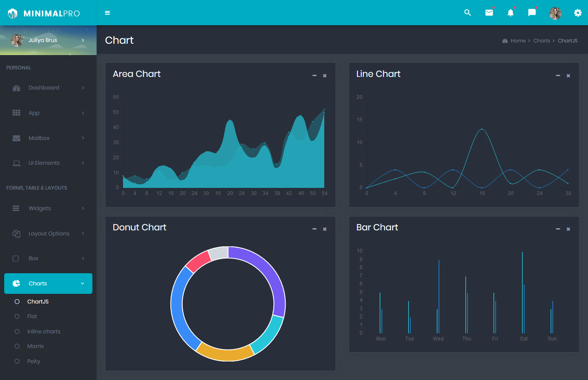Select the Inline charts circle marker
Screen dimensions: 588x380
[17, 331]
